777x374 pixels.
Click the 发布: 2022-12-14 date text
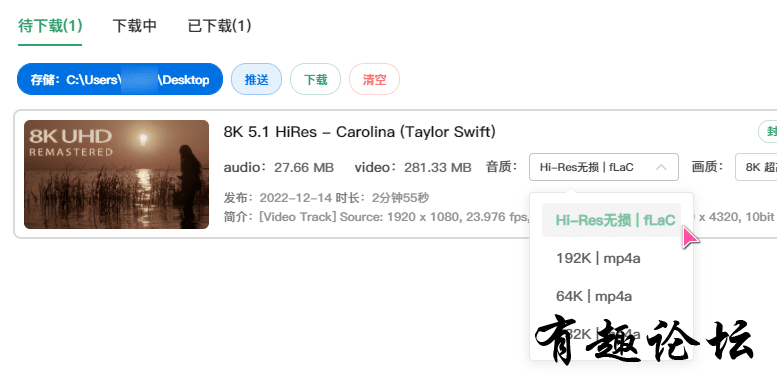(x=278, y=198)
